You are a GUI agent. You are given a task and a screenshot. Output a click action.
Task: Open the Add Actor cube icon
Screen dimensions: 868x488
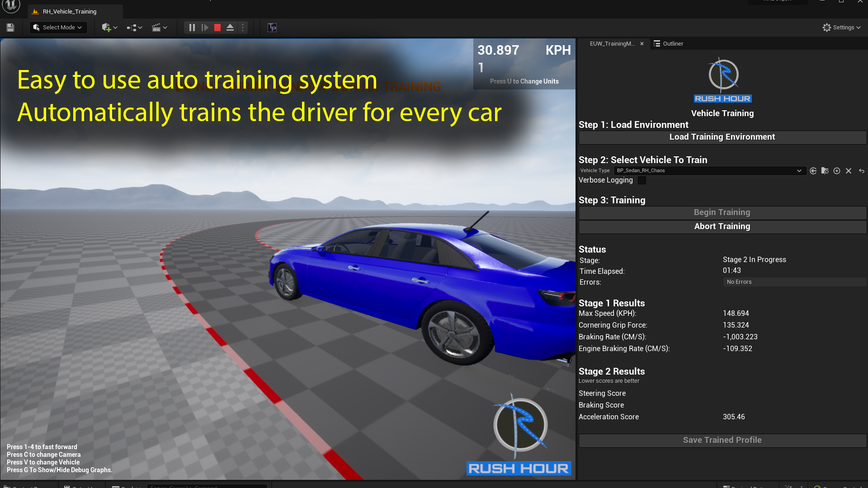pos(107,28)
